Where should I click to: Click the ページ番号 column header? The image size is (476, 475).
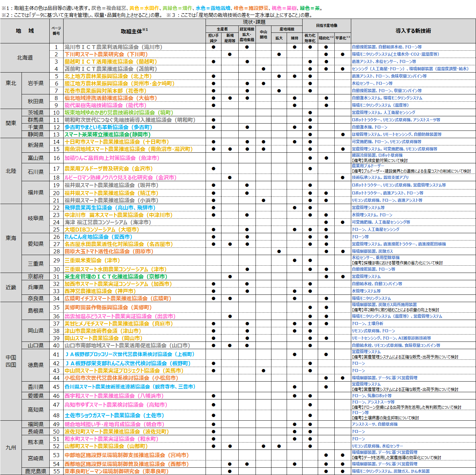(x=56, y=31)
